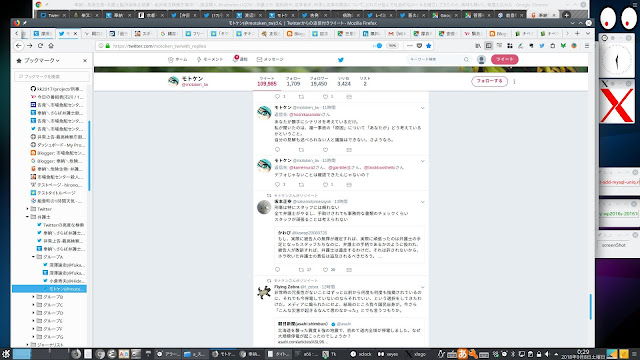Expand the Twitter bookmarks folder
Viewport: 640px width, 360px height.
point(27,209)
